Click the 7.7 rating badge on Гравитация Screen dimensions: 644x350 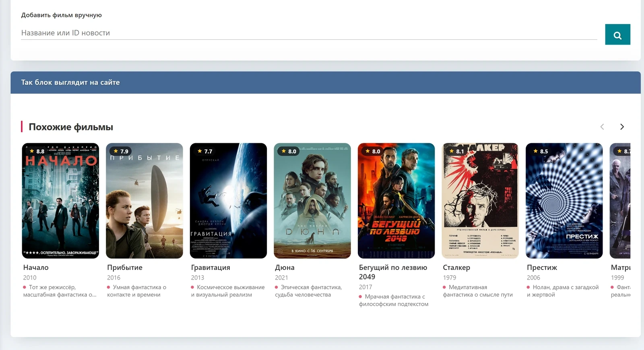point(204,151)
